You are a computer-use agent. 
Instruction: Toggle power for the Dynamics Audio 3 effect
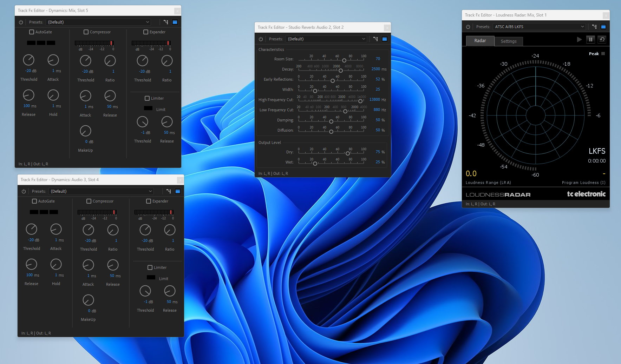click(x=24, y=191)
